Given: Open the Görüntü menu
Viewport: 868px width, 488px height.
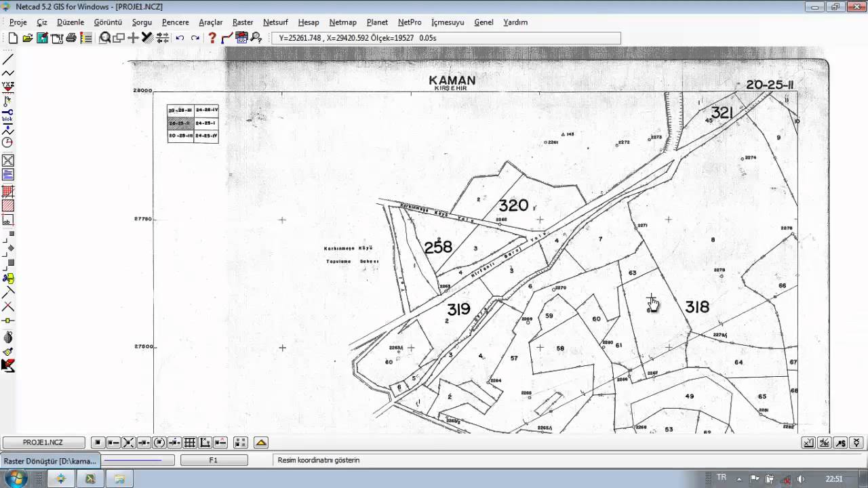Looking at the screenshot, I should pyautogui.click(x=108, y=22).
